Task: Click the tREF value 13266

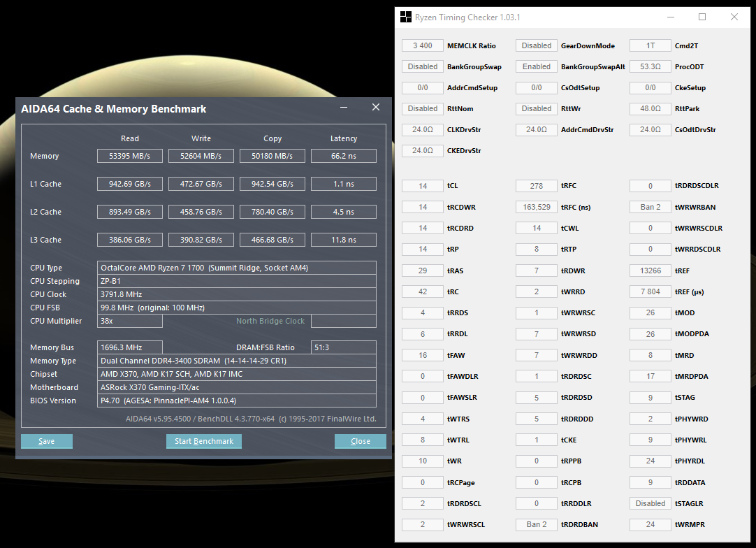Action: [x=650, y=271]
